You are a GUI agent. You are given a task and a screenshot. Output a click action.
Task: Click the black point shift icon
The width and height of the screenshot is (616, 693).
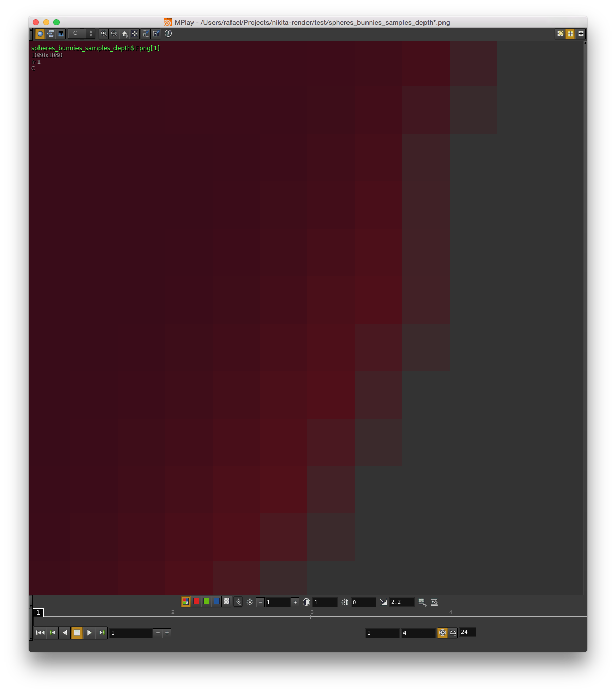tap(344, 602)
